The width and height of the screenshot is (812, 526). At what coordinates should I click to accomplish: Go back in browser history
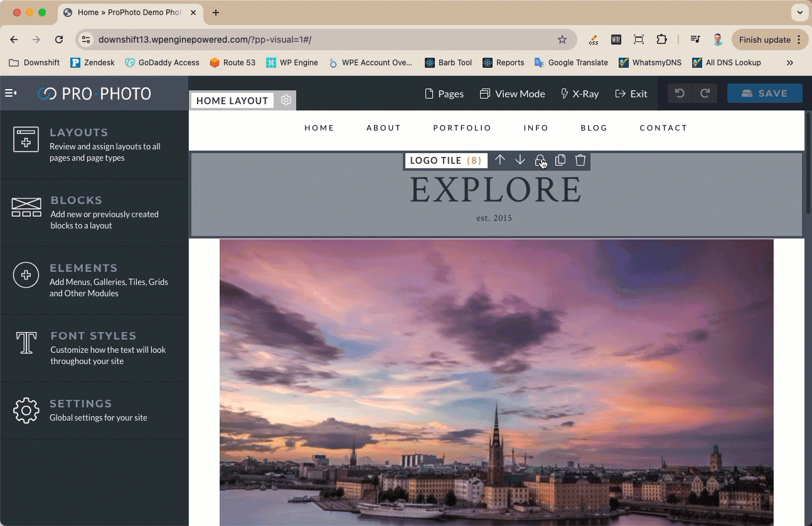[14, 40]
